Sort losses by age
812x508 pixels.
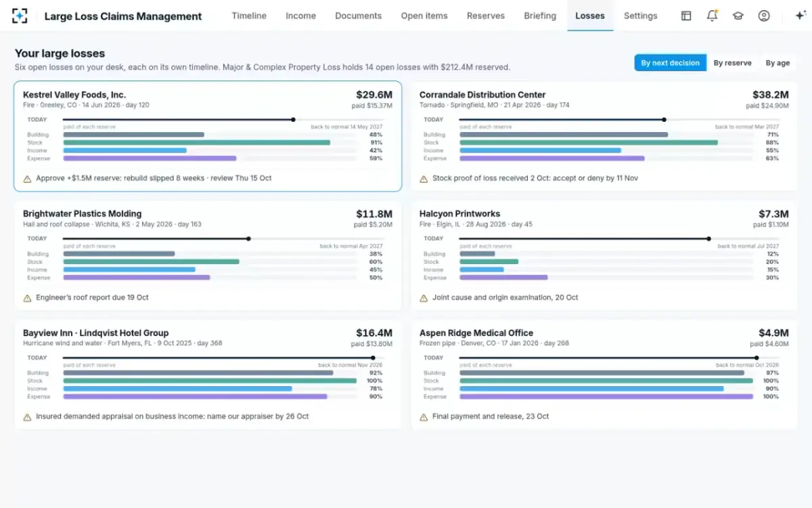777,63
